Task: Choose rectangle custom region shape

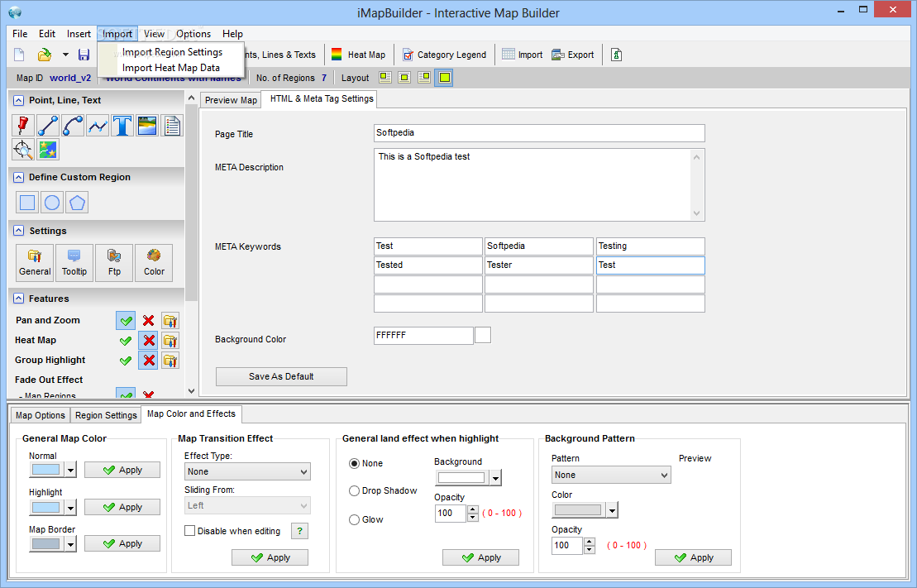Action: point(27,203)
